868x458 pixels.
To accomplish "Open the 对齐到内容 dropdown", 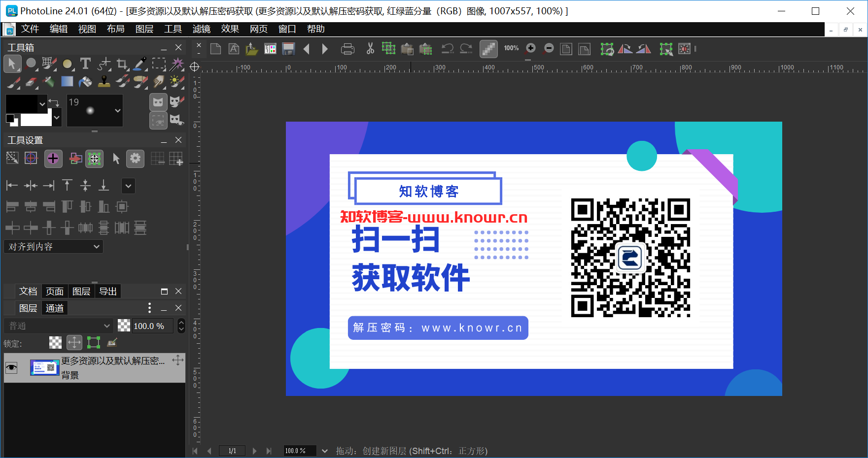I will [x=53, y=246].
